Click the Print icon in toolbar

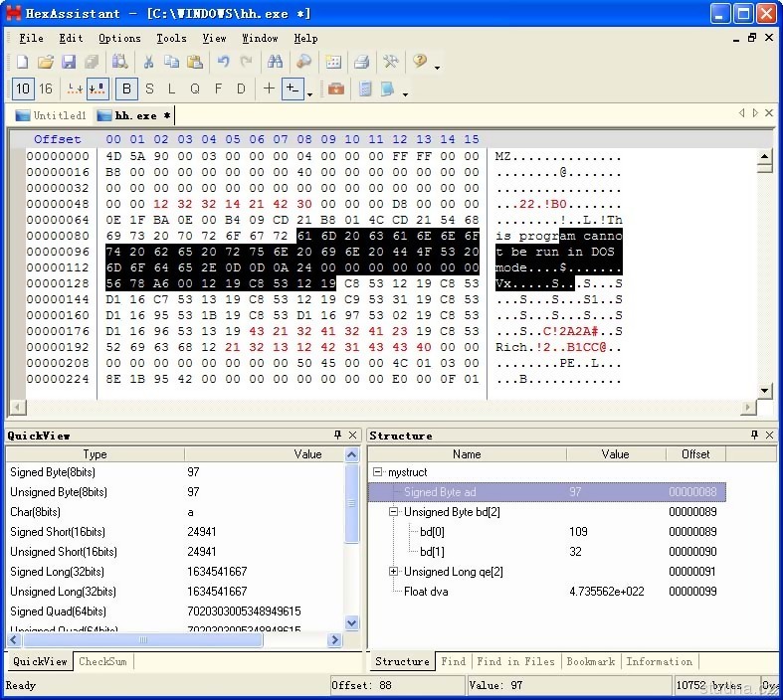click(361, 62)
